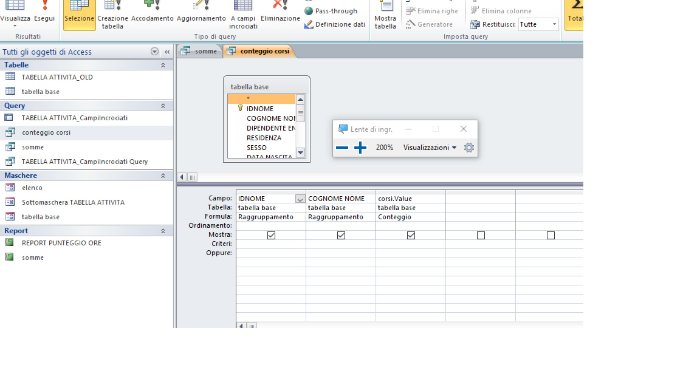700x379 pixels.
Task: Collapse the Report group
Action: pyautogui.click(x=163, y=231)
